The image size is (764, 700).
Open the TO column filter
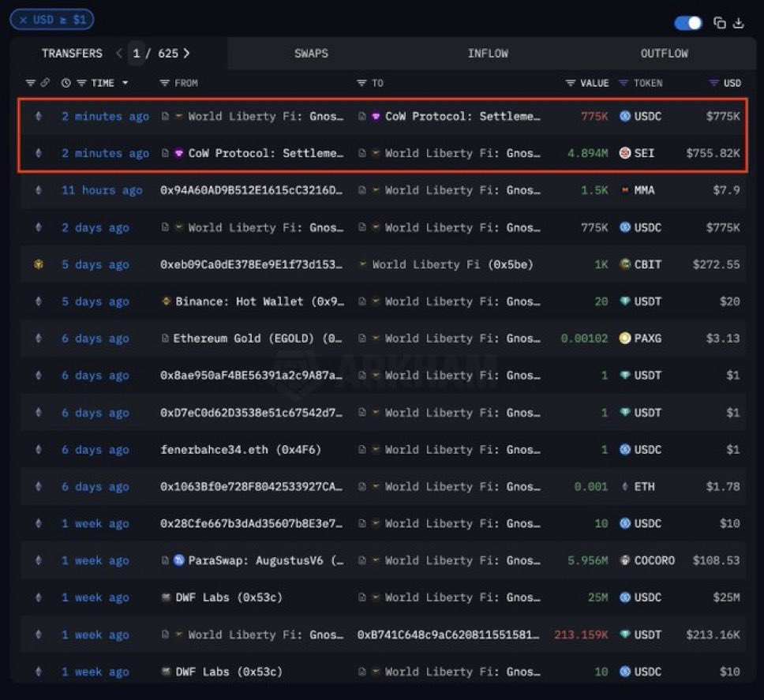(361, 84)
